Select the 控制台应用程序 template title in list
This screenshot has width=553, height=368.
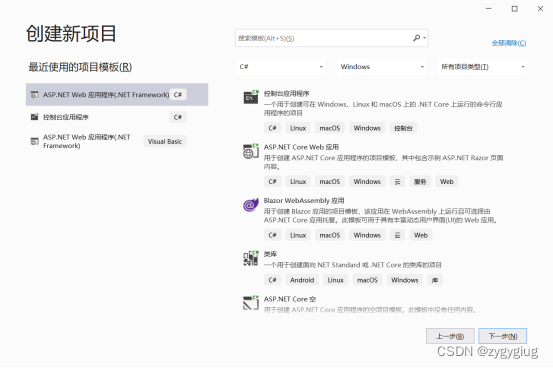pyautogui.click(x=286, y=93)
